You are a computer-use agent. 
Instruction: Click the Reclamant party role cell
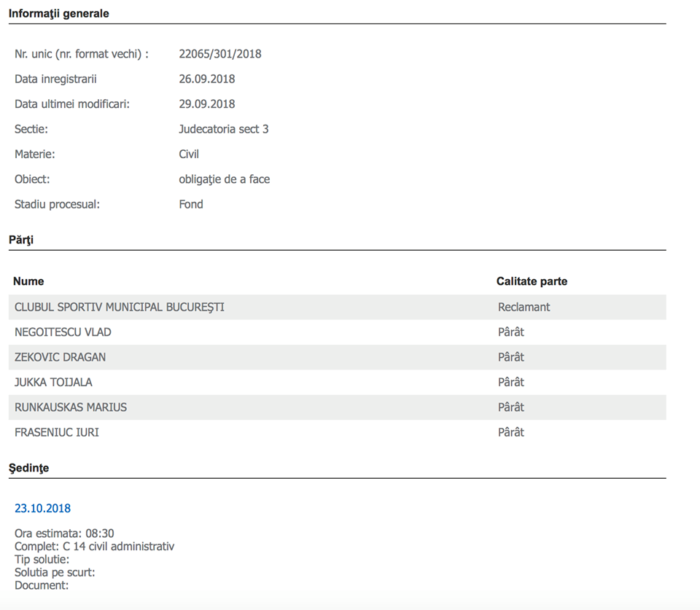click(524, 308)
